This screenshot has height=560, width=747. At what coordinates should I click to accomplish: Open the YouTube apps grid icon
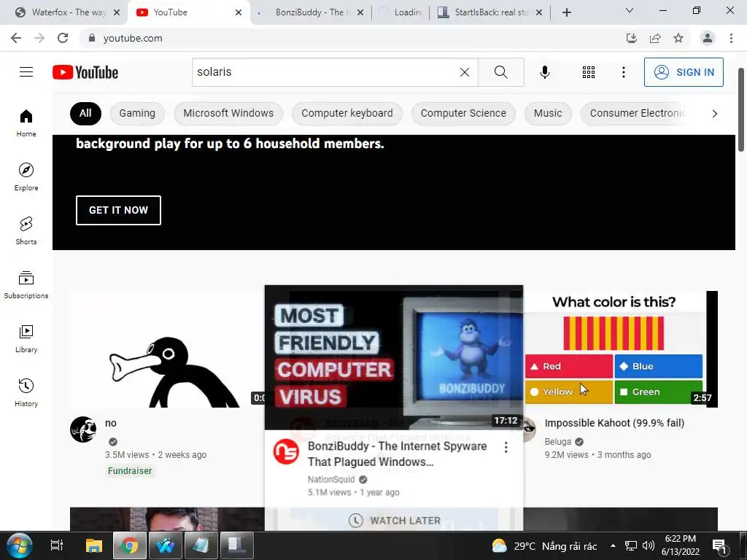[589, 72]
